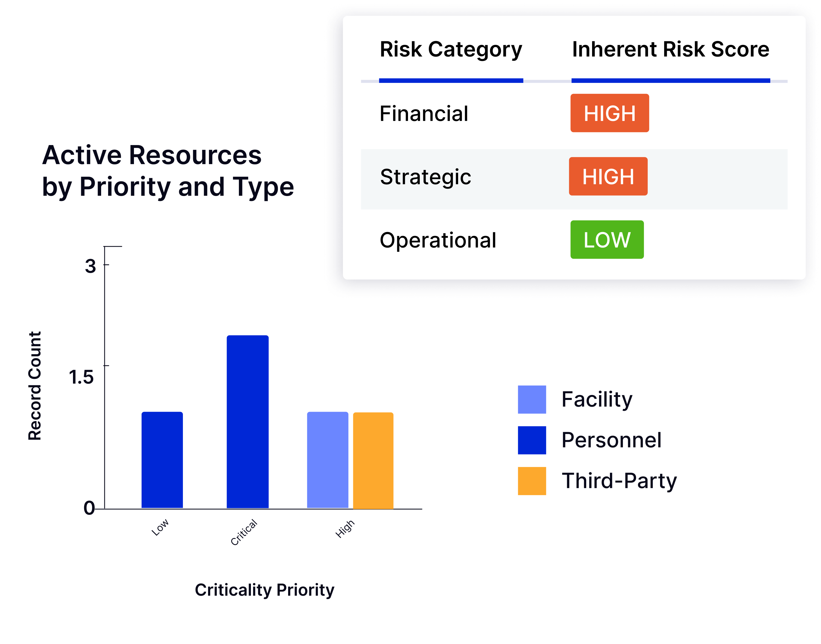Screen dimensions: 821x644
Task: Click the Critical x-axis label
Action: [x=244, y=532]
